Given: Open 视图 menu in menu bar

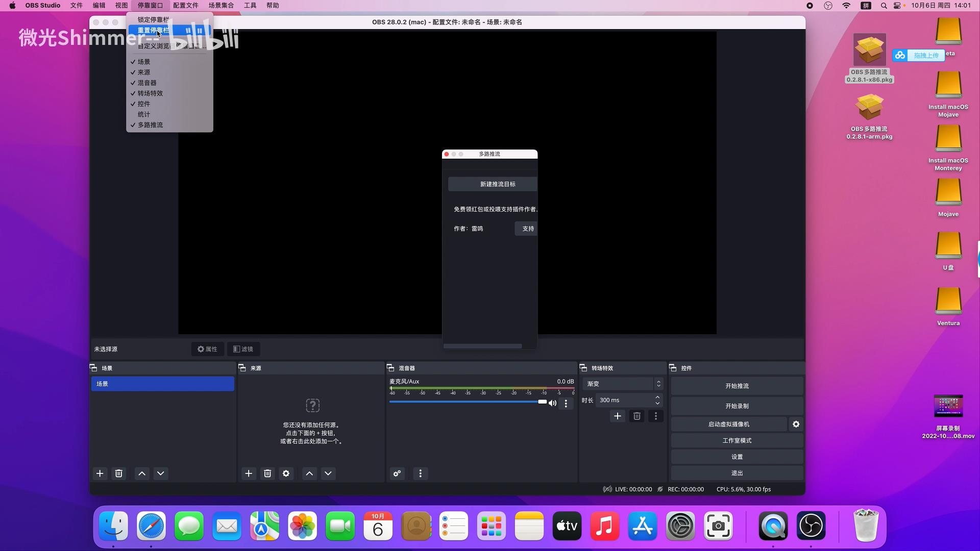Looking at the screenshot, I should tap(121, 6).
